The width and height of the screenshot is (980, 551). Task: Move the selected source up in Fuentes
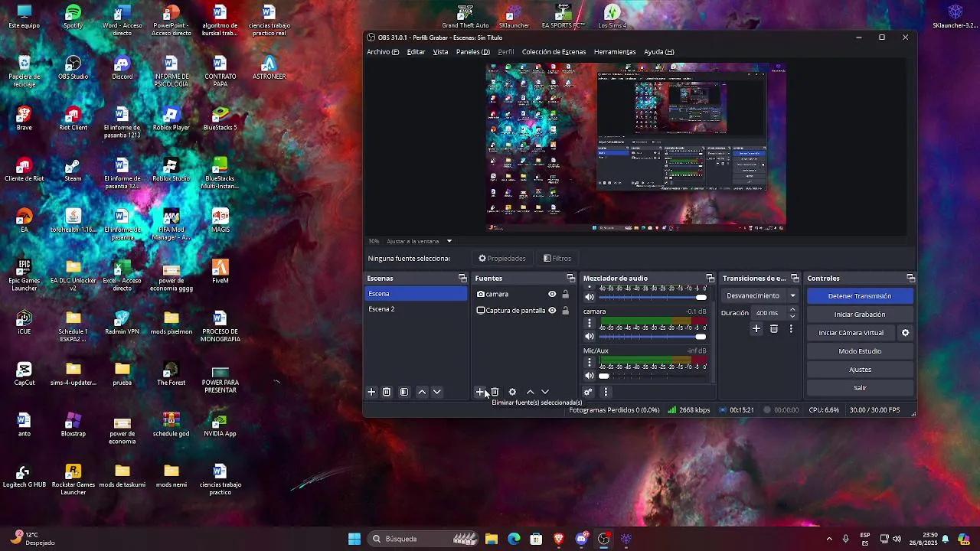click(x=530, y=392)
